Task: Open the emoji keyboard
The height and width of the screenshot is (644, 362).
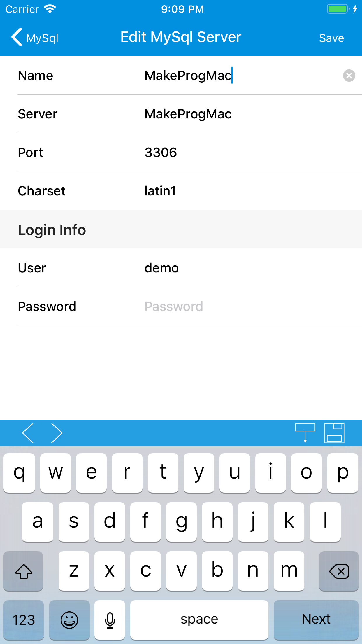Action: [x=69, y=620]
